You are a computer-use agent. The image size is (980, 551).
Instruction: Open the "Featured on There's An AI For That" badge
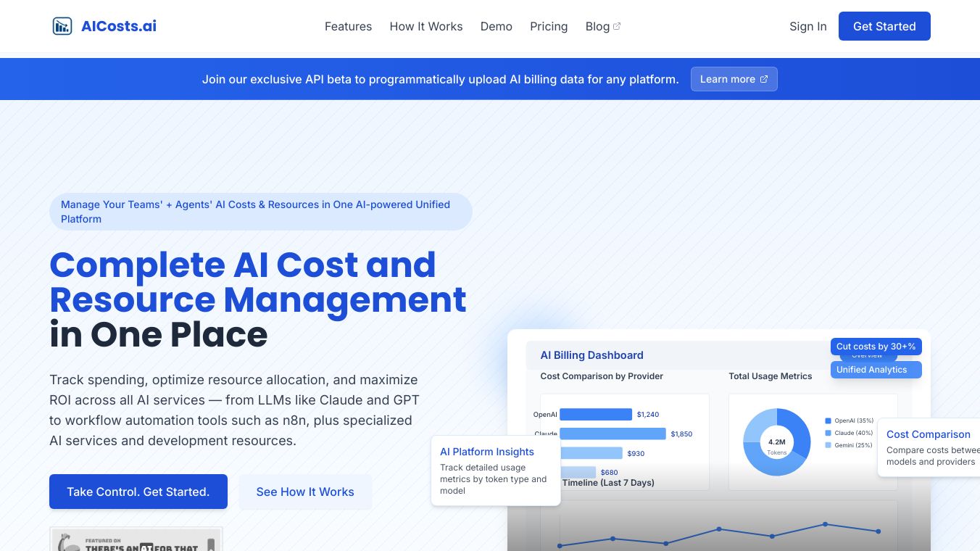pyautogui.click(x=136, y=539)
